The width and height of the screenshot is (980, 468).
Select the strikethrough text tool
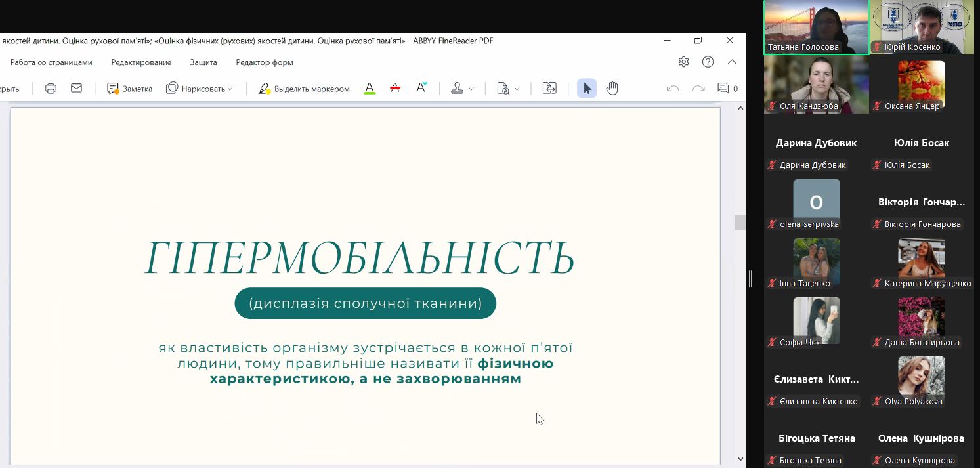click(x=395, y=89)
